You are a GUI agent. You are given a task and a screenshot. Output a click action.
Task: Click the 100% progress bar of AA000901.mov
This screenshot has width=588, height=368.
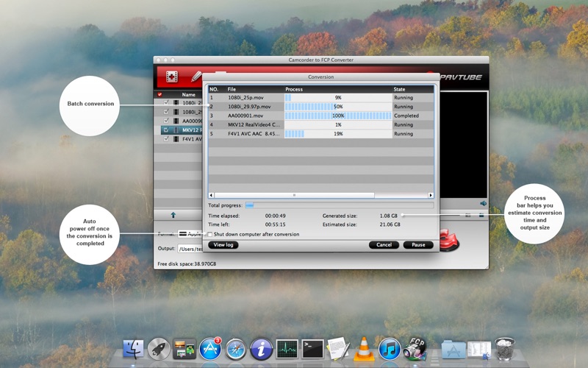[338, 116]
